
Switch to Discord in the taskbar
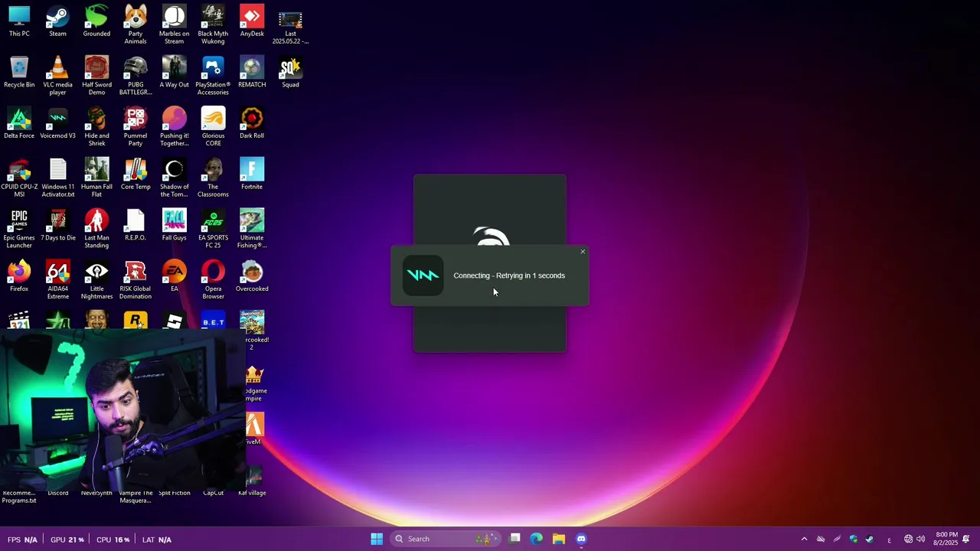581,539
